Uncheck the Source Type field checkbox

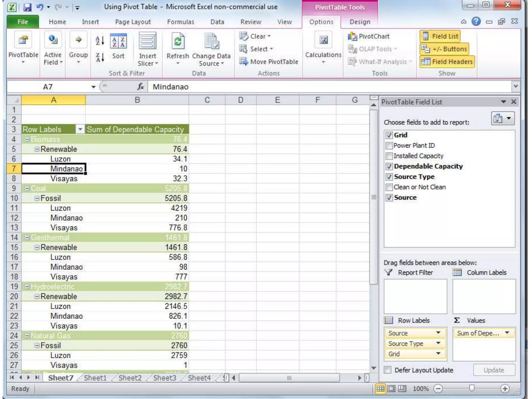tap(389, 177)
